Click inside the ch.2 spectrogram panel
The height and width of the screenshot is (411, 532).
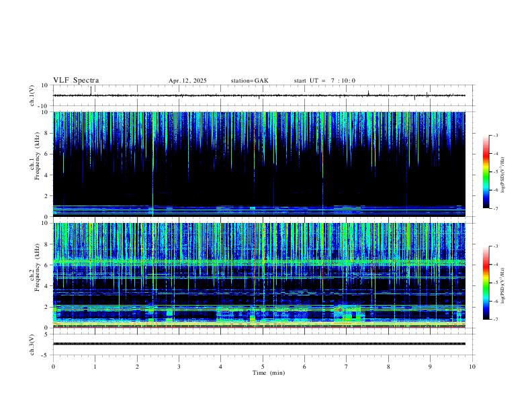click(259, 275)
